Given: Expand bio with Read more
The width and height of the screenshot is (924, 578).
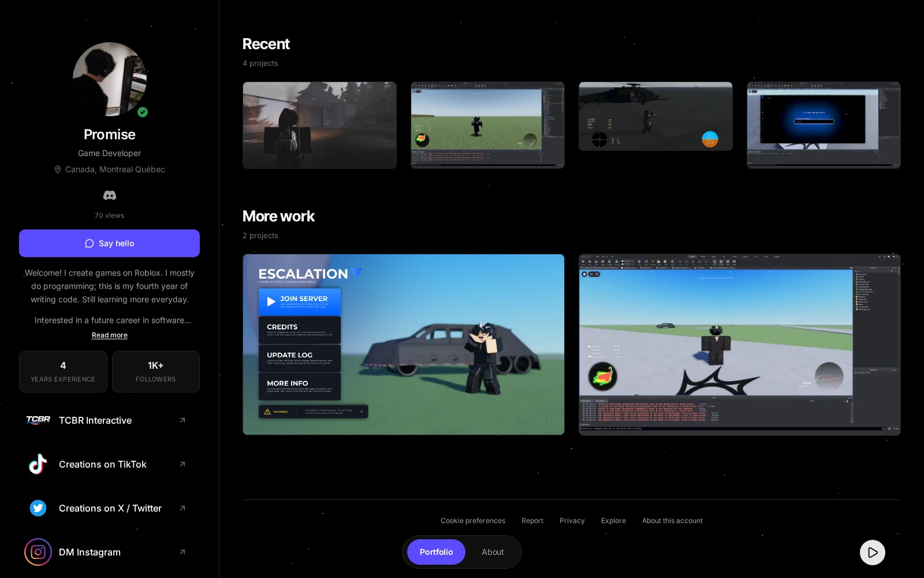Looking at the screenshot, I should click(110, 335).
